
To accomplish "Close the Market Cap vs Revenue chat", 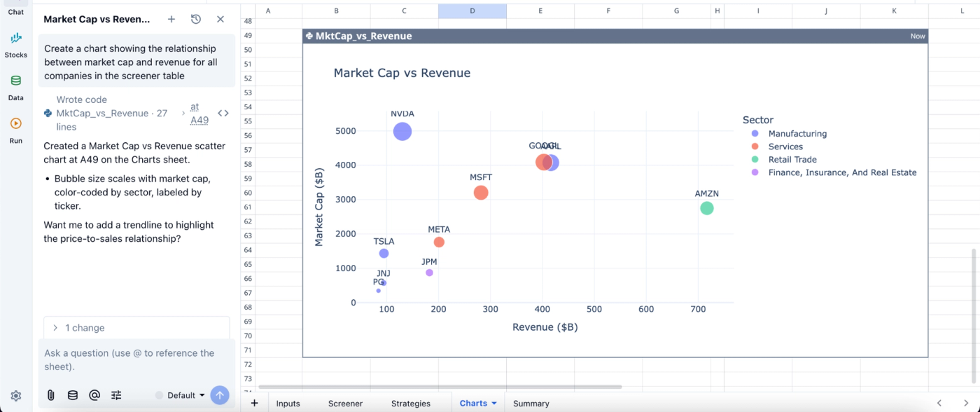I will click(x=220, y=20).
